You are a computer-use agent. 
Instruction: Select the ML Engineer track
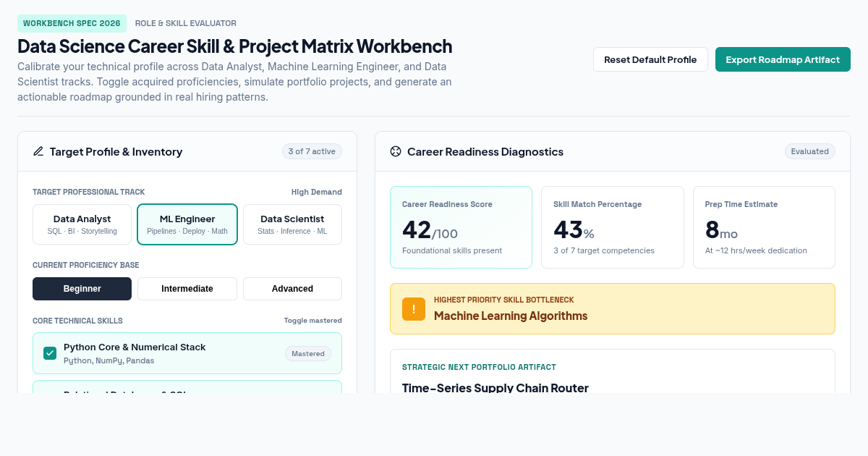187,224
